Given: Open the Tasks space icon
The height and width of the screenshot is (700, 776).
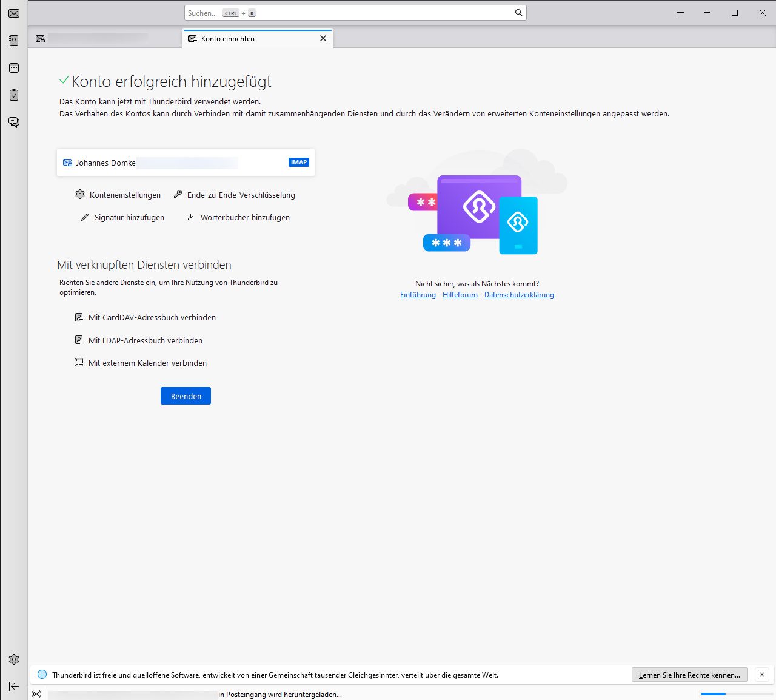Looking at the screenshot, I should [x=14, y=95].
